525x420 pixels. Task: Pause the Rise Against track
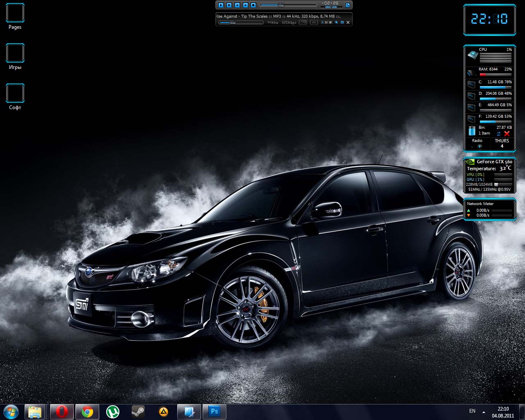point(229,5)
